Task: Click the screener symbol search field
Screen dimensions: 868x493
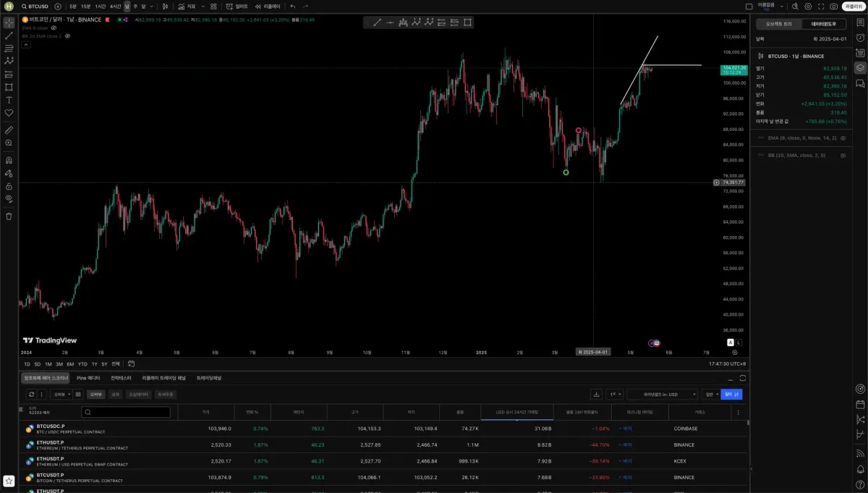Action: [x=126, y=412]
